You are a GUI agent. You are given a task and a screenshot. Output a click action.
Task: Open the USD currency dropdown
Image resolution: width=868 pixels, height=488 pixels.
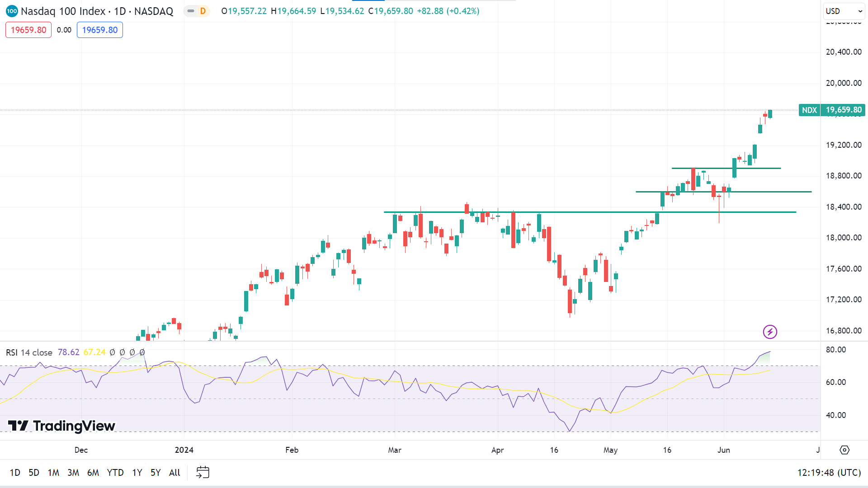coord(844,11)
